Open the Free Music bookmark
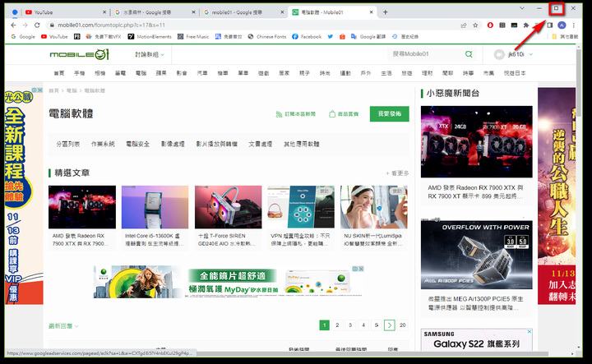This screenshot has height=364, width=592. (193, 37)
